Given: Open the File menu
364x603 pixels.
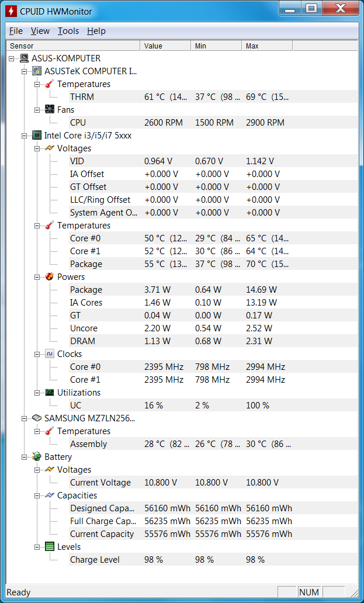Looking at the screenshot, I should [16, 31].
